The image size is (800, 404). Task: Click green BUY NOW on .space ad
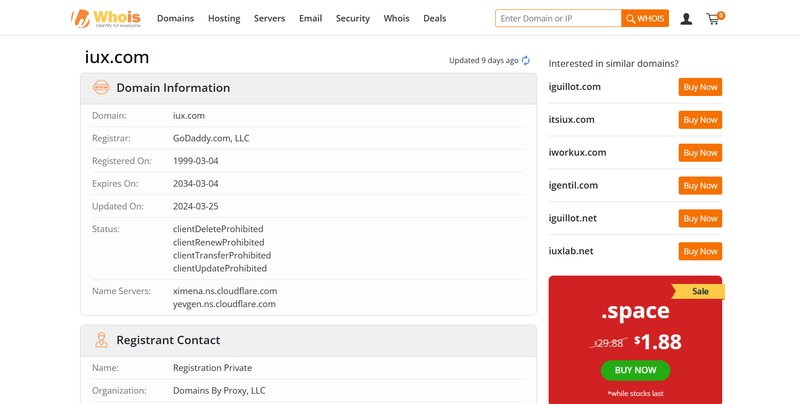coord(635,370)
